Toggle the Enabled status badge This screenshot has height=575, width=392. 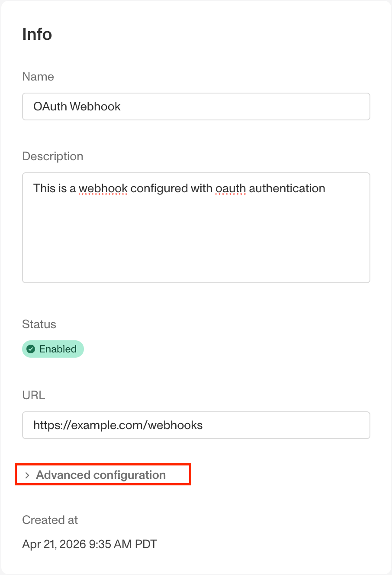point(53,349)
